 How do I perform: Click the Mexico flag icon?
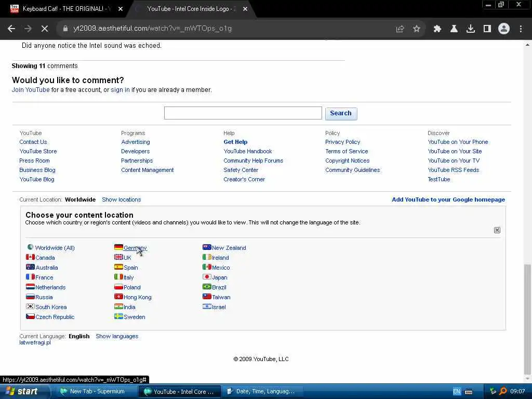[x=207, y=267]
